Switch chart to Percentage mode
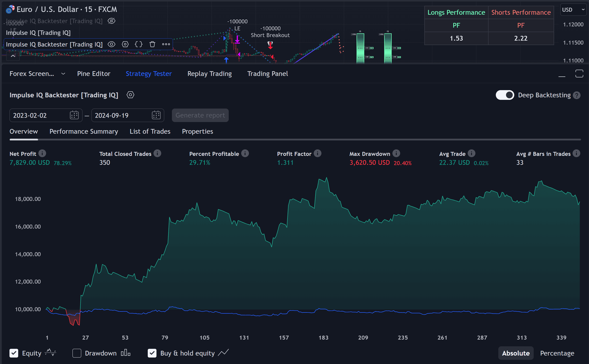589x364 pixels. pyautogui.click(x=557, y=353)
